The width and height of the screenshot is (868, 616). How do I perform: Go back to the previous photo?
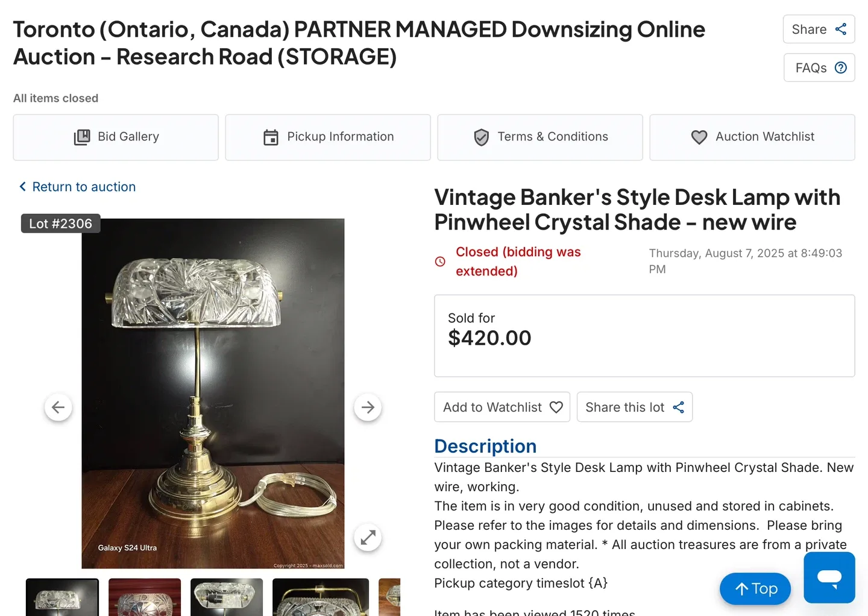(58, 407)
